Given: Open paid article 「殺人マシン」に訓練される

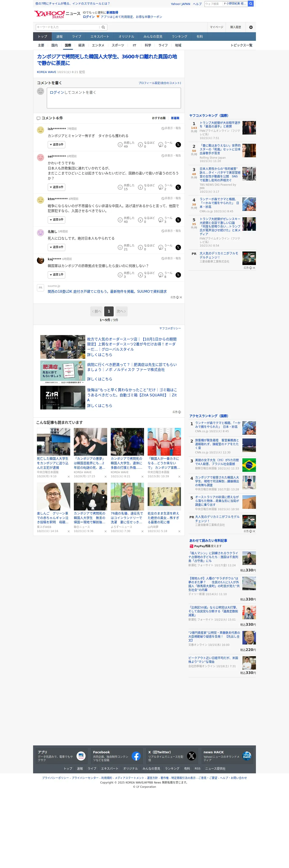Looking at the screenshot, I should click(213, 557).
